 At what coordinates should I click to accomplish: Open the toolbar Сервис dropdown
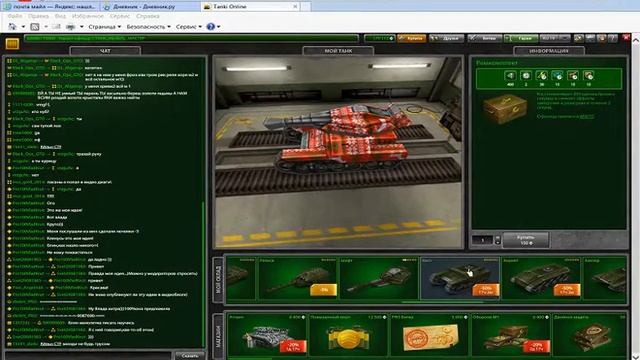click(189, 27)
